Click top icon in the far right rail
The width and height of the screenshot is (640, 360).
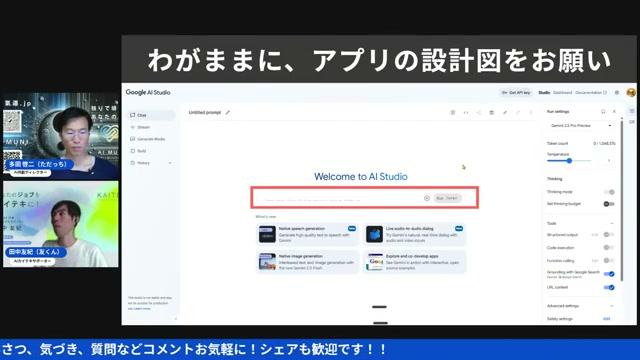point(632,111)
